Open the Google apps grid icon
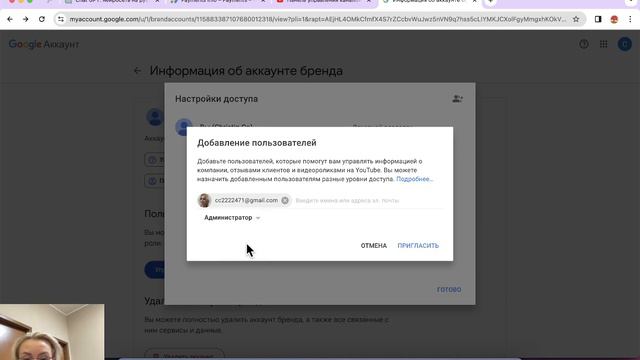This screenshot has width=640, height=360. (604, 44)
